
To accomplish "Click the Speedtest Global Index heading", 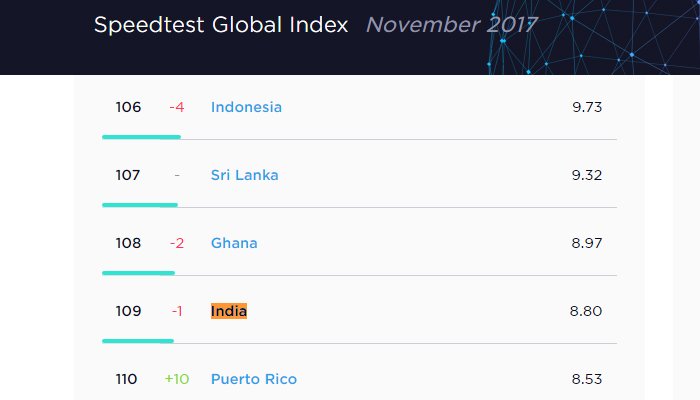I will click(221, 25).
